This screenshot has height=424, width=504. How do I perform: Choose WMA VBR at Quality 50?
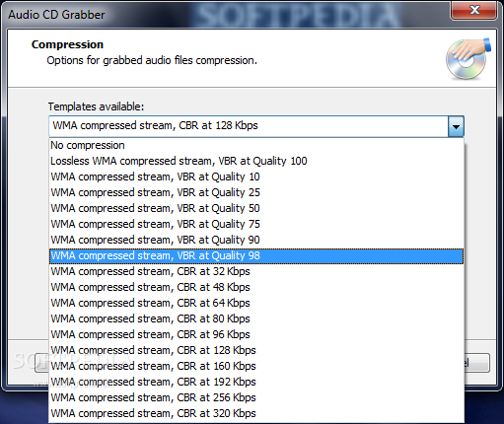coord(256,208)
